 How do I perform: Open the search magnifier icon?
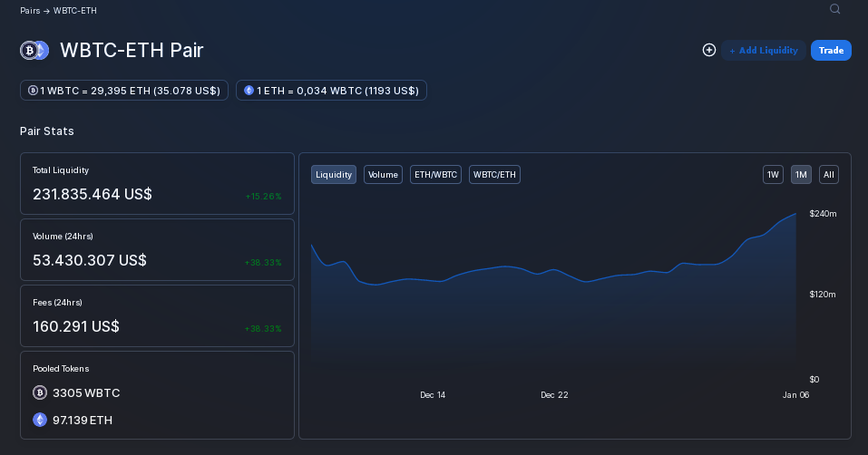[834, 9]
